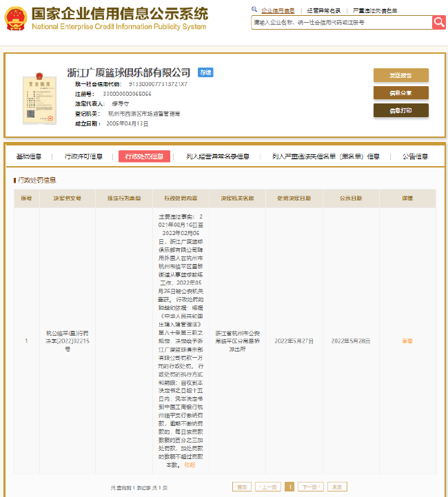The height and width of the screenshot is (497, 448).
Task: Select the 行政处罚信息 tab
Action: [144, 156]
